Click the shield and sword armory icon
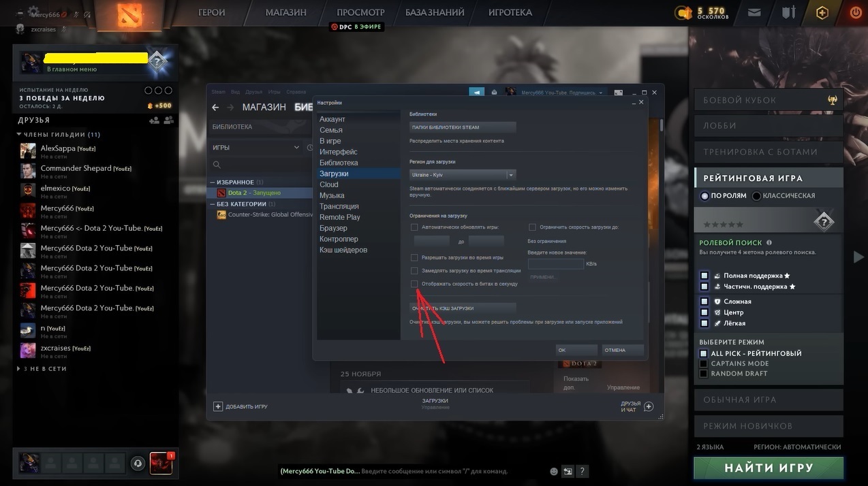Viewport: 868px width, 486px height. [788, 12]
